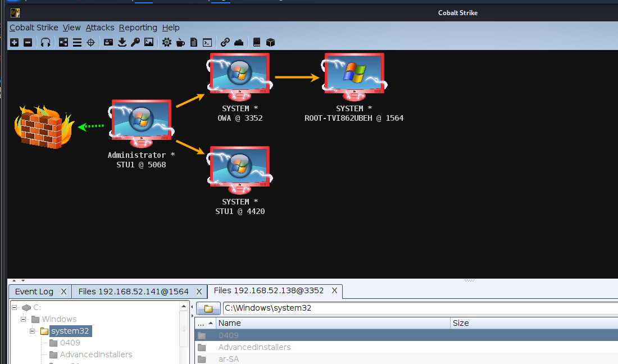Switch to Files 192.168.52.141@1564 tab

[133, 292]
